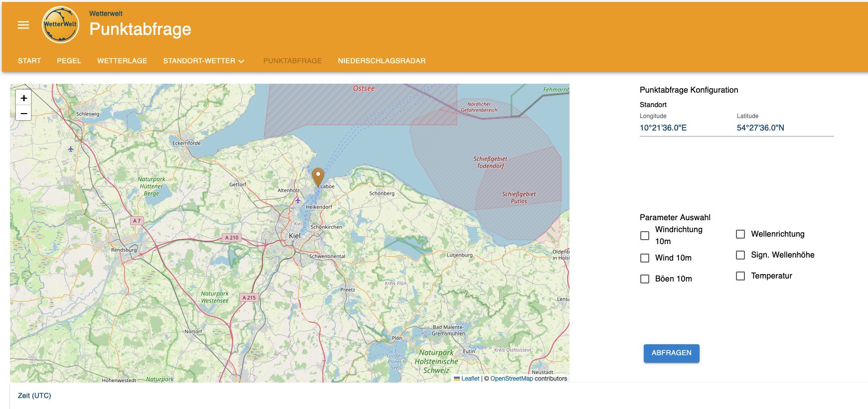
Task: Toggle the Temperatur checkbox
Action: click(x=740, y=276)
